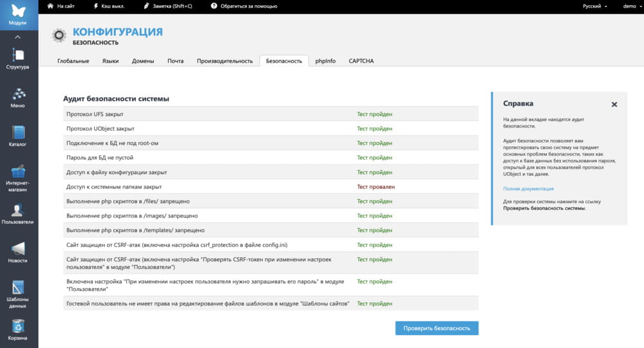Click the Проверить безопасность button

pos(437,329)
